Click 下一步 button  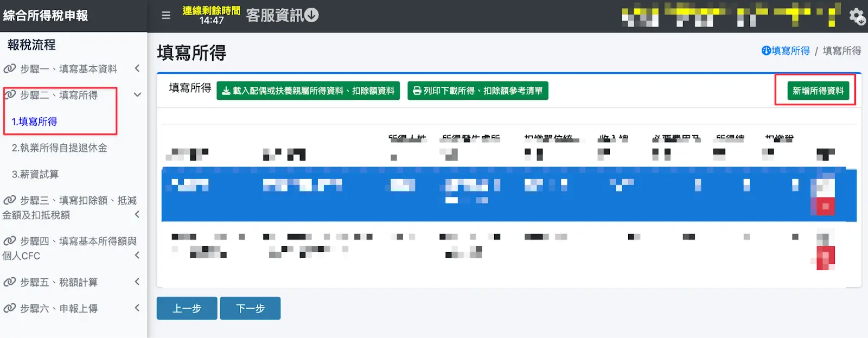click(250, 308)
